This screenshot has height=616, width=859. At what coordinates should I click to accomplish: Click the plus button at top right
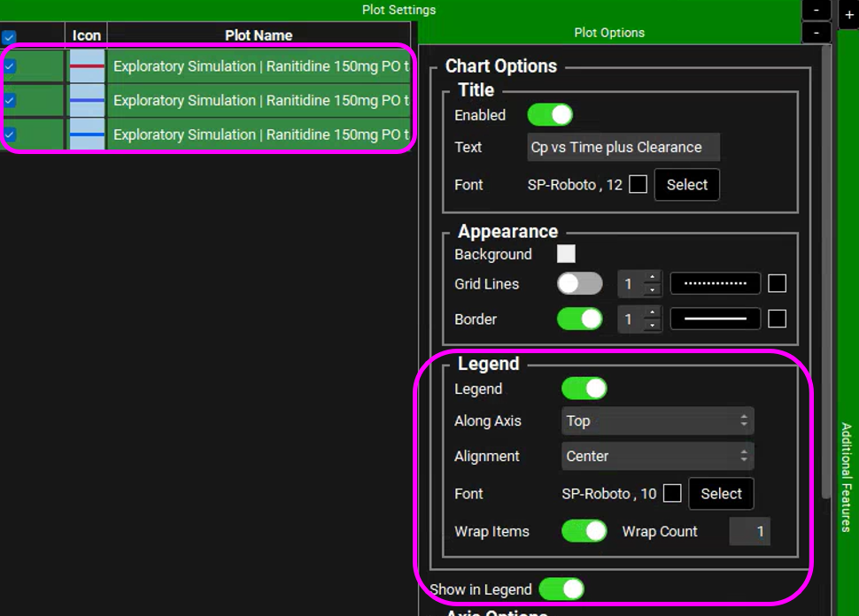tap(847, 15)
